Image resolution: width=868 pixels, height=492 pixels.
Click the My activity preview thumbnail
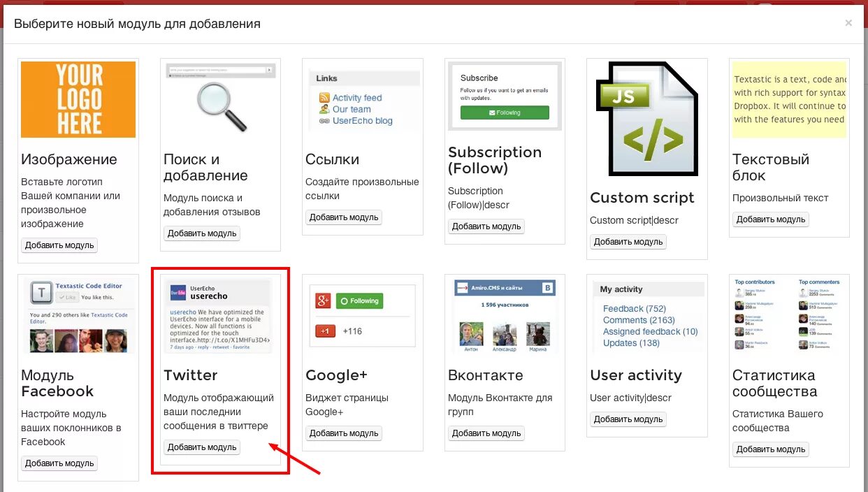click(648, 315)
